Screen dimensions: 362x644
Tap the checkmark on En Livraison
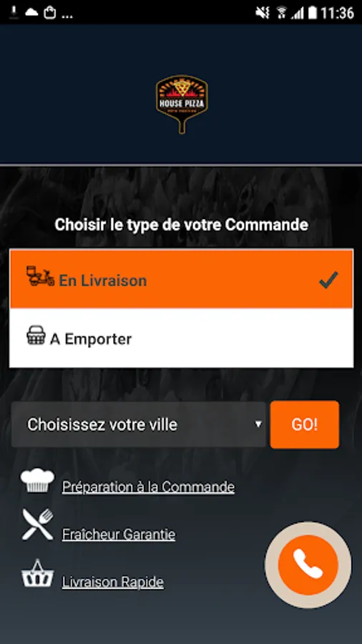coord(329,280)
